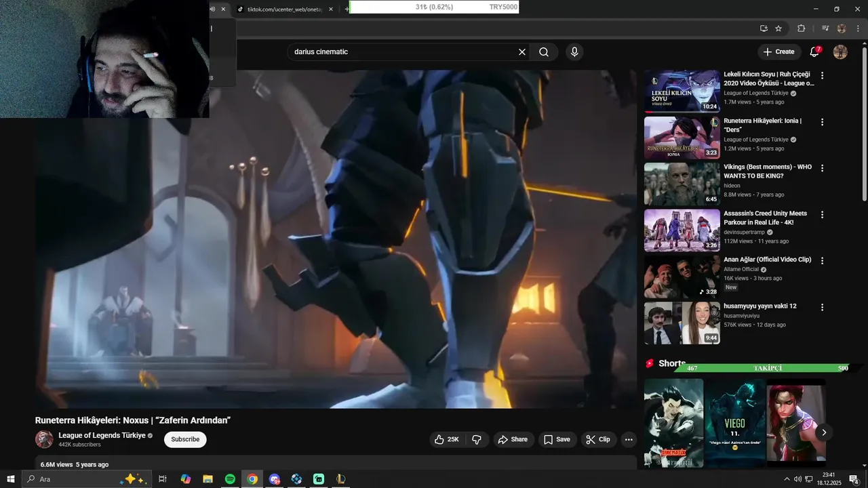Screen dimensions: 868x488
Task: Close the TikTok tab
Action: coord(331,9)
